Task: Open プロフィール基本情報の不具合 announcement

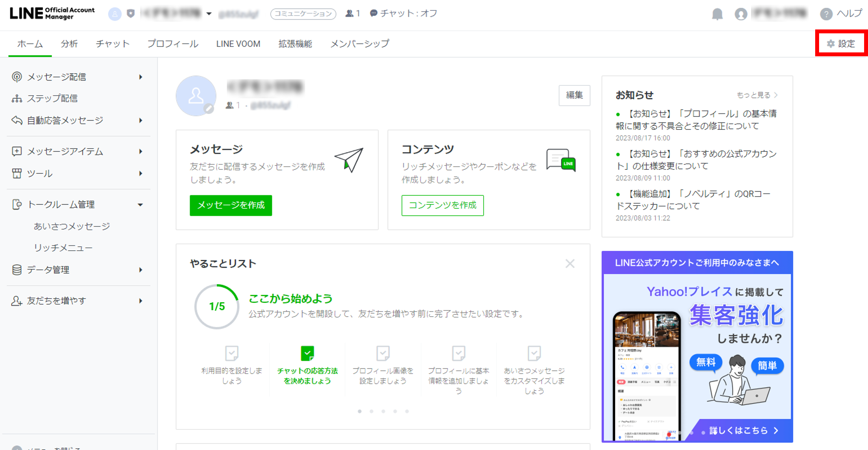Action: [x=696, y=120]
